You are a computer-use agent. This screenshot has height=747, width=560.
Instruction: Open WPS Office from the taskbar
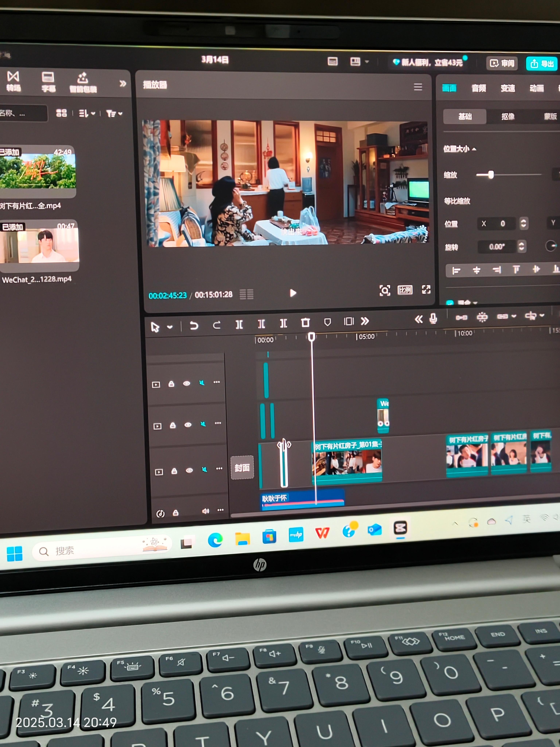[x=322, y=533]
